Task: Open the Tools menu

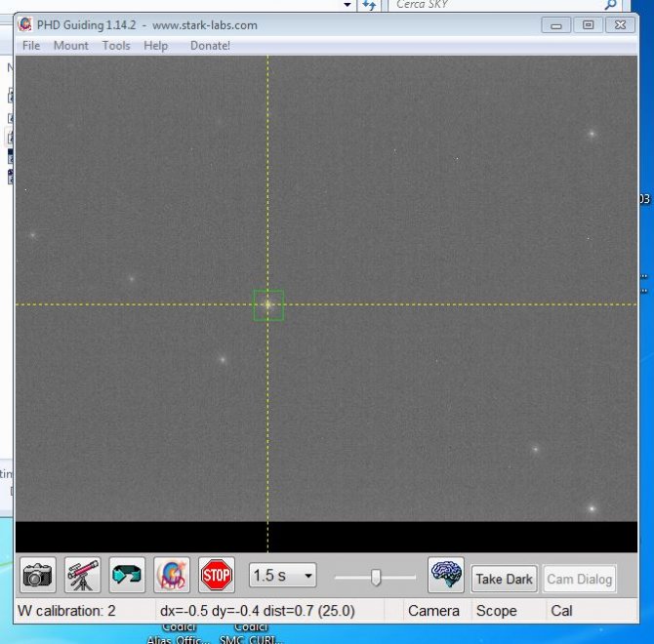Action: click(x=116, y=46)
